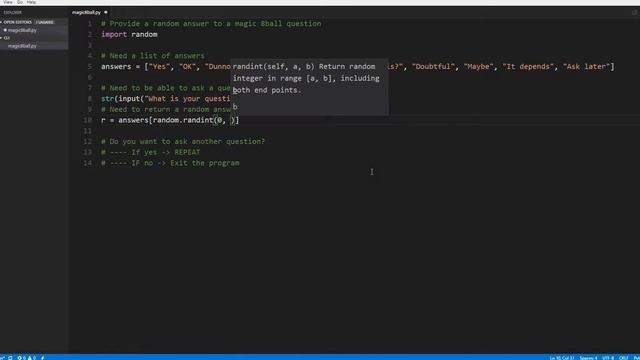Click the 'IF no -> Exit the program' comment

pyautogui.click(x=170, y=163)
